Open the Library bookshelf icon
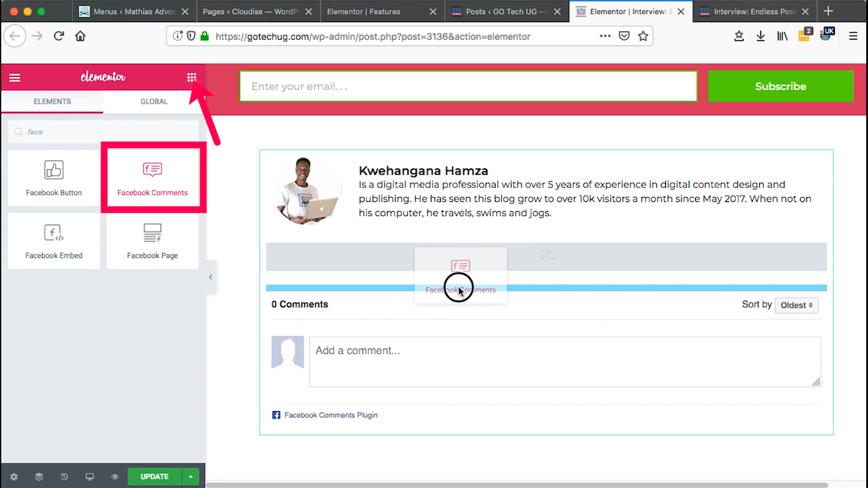 click(x=782, y=36)
